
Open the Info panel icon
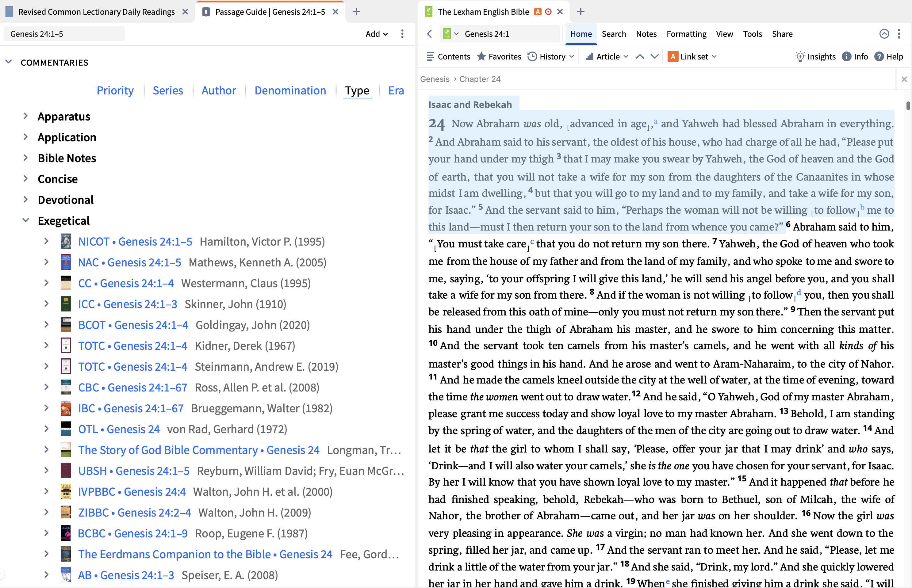pyautogui.click(x=846, y=56)
